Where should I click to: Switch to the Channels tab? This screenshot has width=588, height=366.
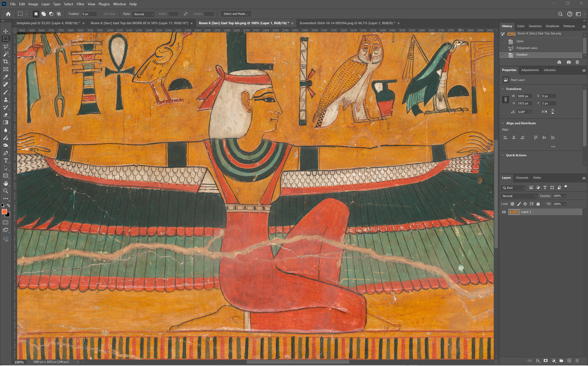522,178
